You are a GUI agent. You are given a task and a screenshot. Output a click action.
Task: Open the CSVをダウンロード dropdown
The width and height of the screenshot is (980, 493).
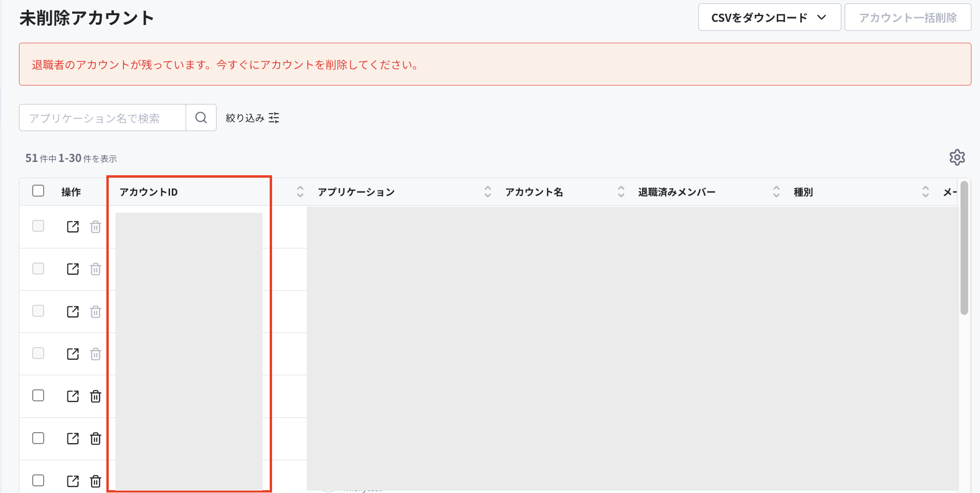[769, 18]
